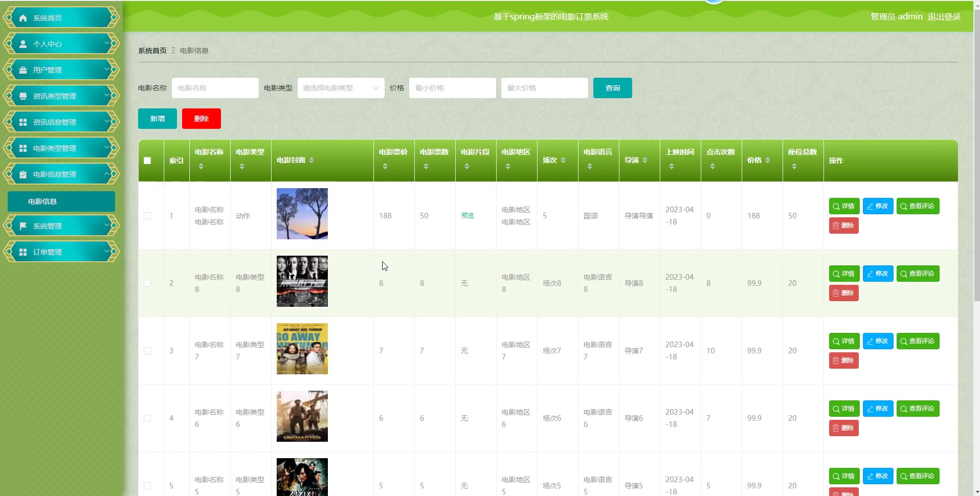Viewport: 980px width, 496px height.
Task: Click the briefcase icon beside 用户管理
Action: (23, 70)
